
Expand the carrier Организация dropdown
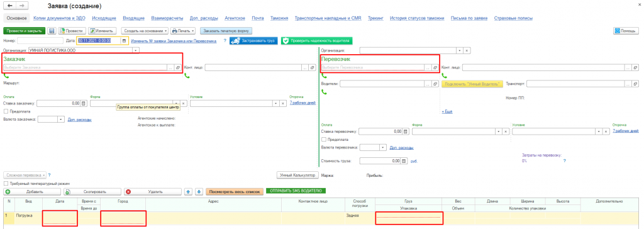point(460,50)
